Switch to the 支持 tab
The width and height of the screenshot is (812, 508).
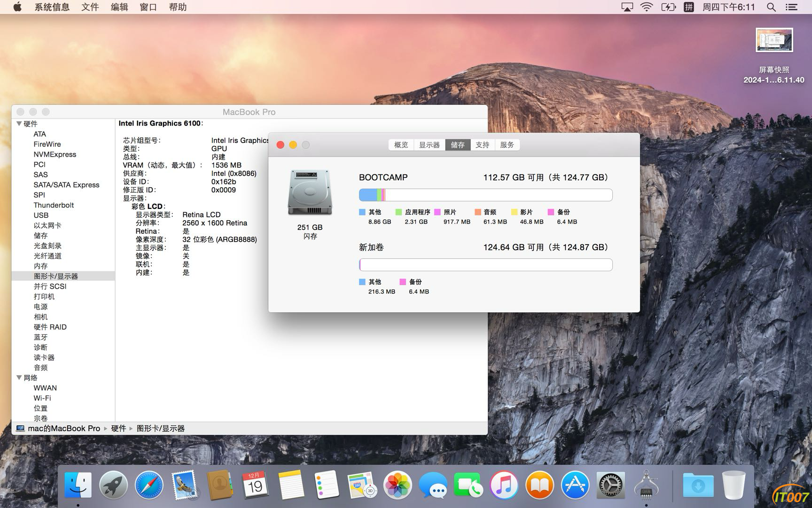point(483,145)
